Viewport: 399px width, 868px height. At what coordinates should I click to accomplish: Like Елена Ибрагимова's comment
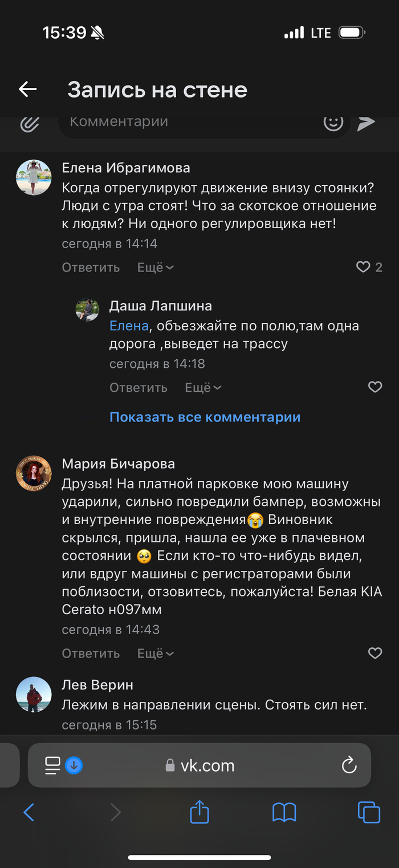tap(364, 267)
